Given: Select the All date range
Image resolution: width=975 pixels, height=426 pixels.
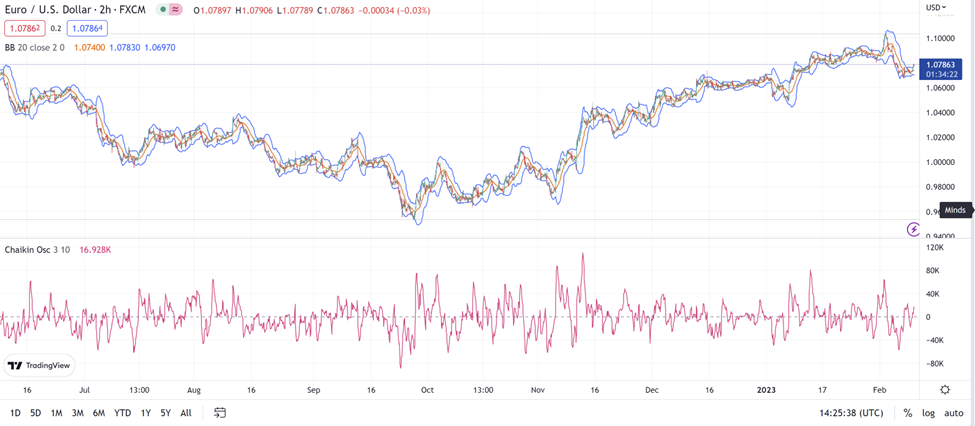Looking at the screenshot, I should tap(185, 413).
